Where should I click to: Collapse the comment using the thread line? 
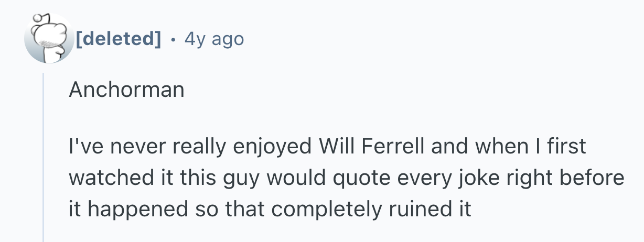click(x=44, y=157)
